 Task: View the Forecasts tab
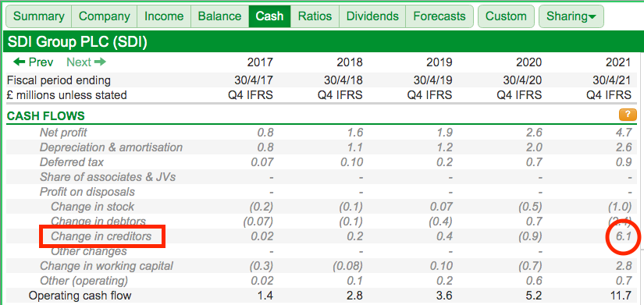tap(439, 16)
